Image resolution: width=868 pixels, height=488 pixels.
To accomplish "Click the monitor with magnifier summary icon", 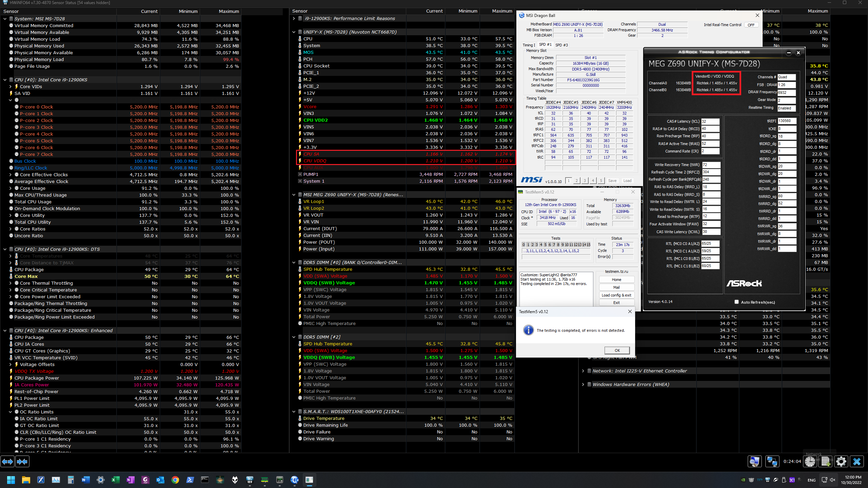I will pyautogui.click(x=755, y=461).
